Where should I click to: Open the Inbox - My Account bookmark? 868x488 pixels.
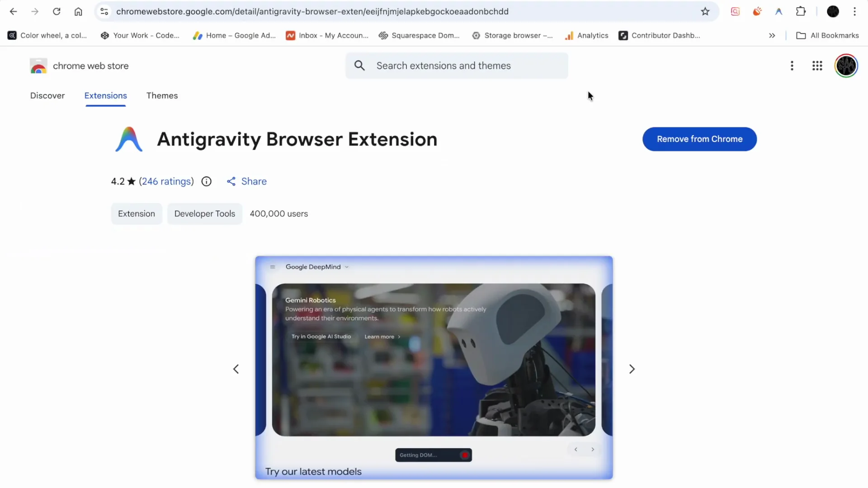click(327, 35)
